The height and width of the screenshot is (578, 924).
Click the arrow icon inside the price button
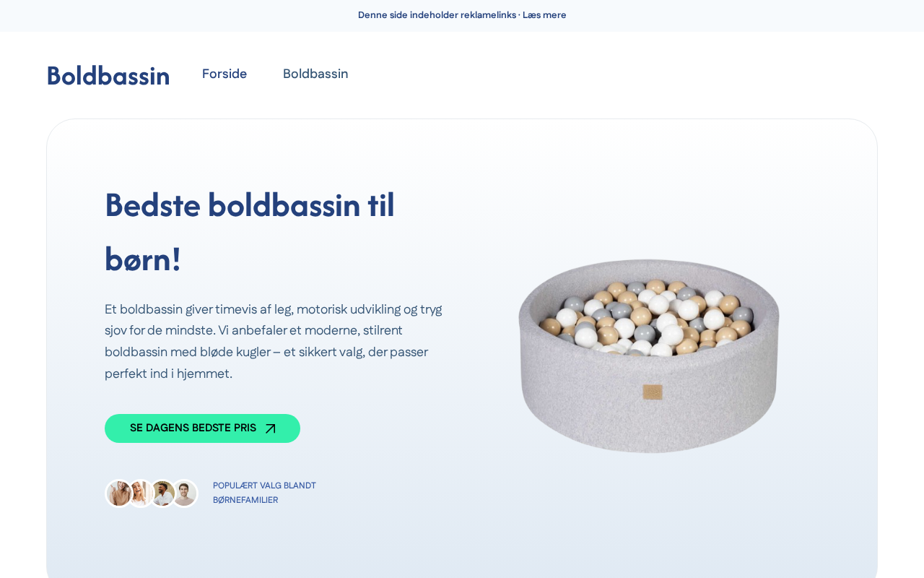pos(271,428)
